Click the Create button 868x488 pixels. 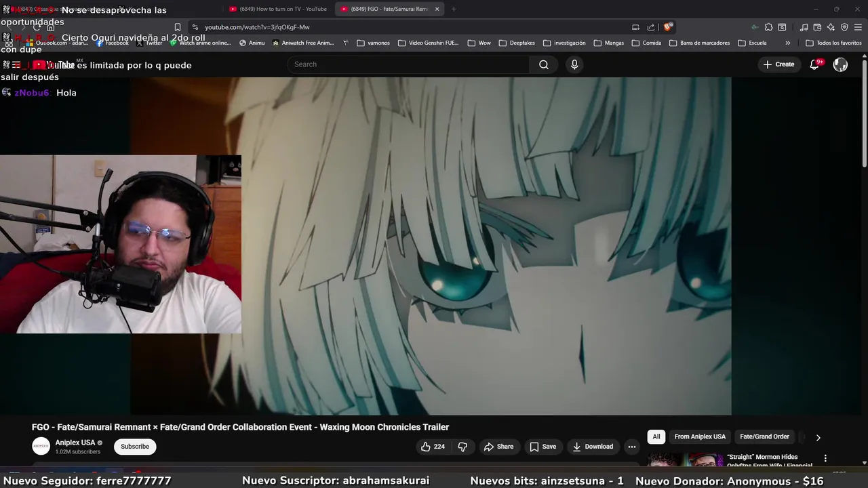click(778, 64)
